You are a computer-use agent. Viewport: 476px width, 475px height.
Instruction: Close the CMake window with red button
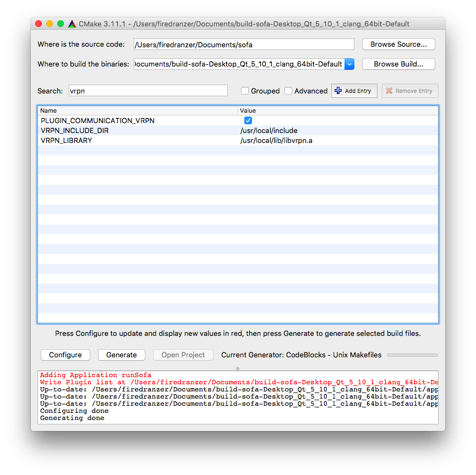pos(39,24)
